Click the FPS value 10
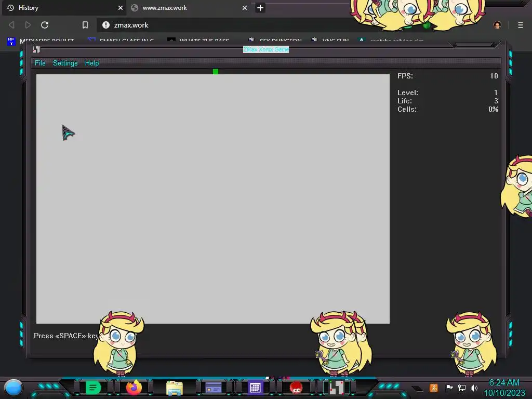 [494, 76]
